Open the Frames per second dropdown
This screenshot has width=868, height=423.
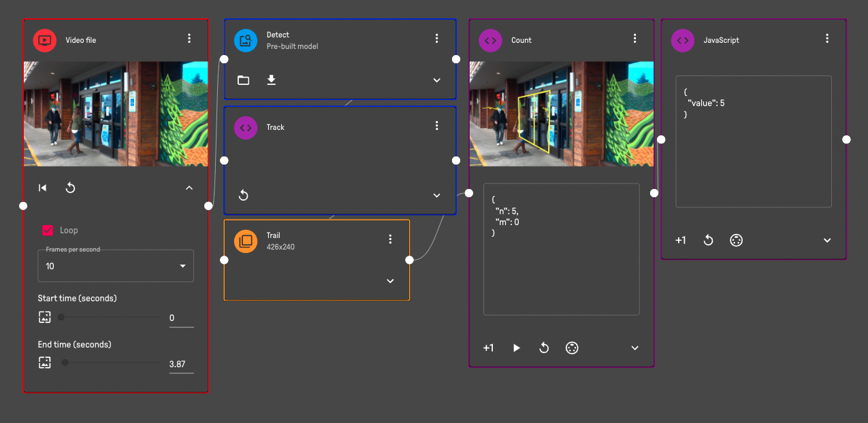(x=116, y=266)
